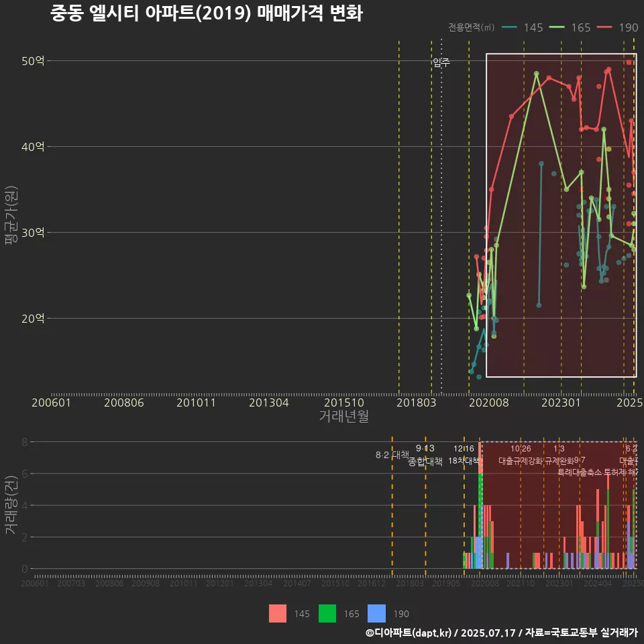Click the 8·2 대책 policy annotation
This screenshot has height=644, width=644.
[x=392, y=455]
